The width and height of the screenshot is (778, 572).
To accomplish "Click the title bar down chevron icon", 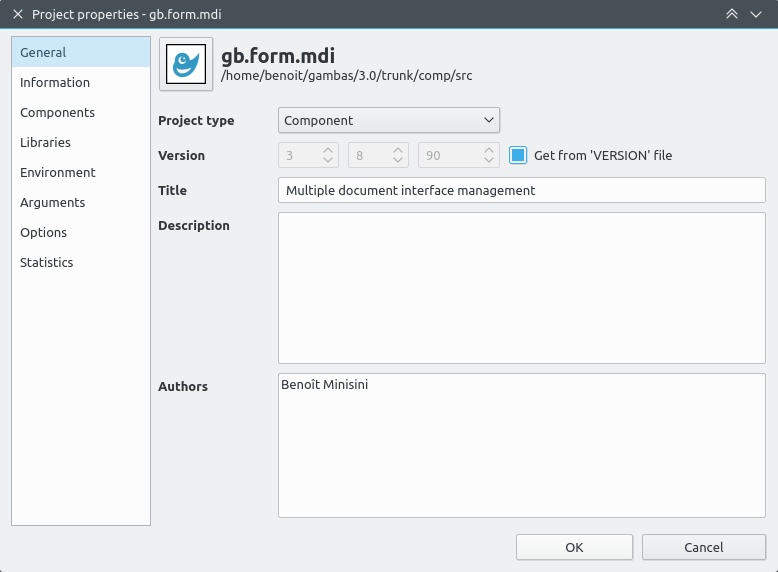I will pyautogui.click(x=756, y=14).
